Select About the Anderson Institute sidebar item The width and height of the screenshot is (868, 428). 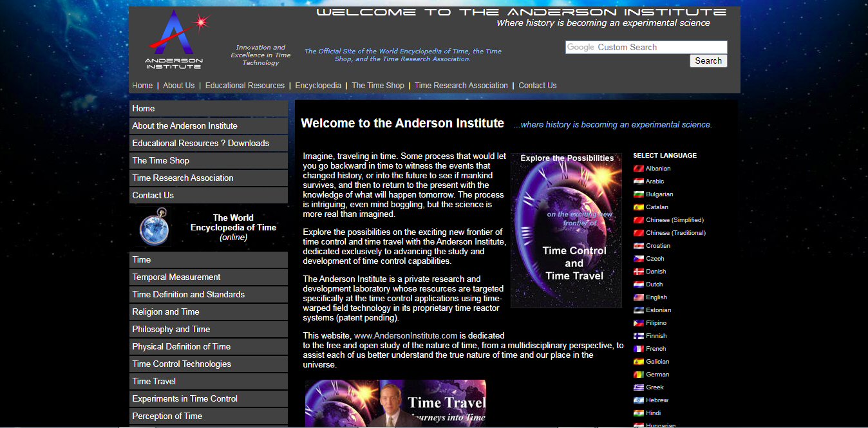tap(209, 126)
